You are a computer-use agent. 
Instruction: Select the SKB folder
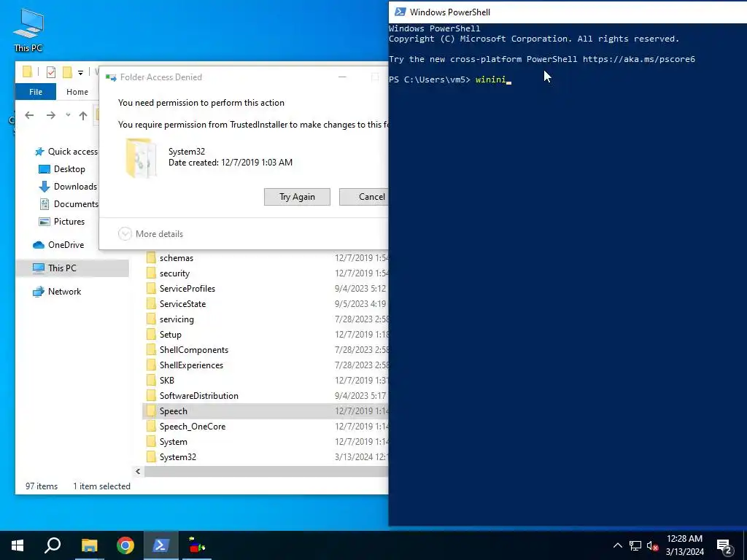click(x=266, y=381)
